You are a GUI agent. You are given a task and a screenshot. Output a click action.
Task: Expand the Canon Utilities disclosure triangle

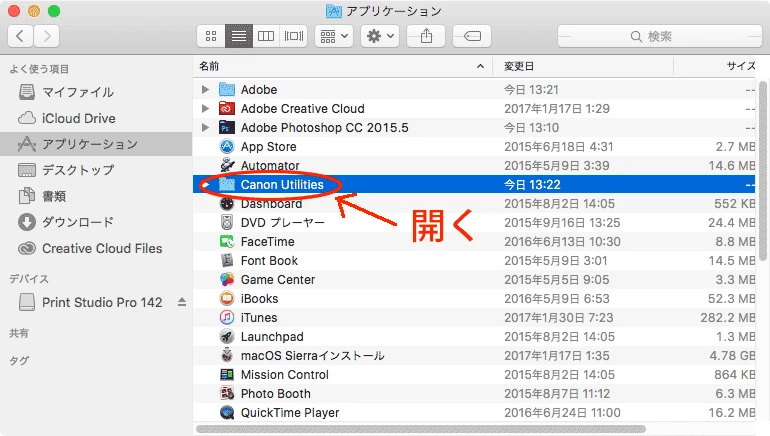[205, 185]
